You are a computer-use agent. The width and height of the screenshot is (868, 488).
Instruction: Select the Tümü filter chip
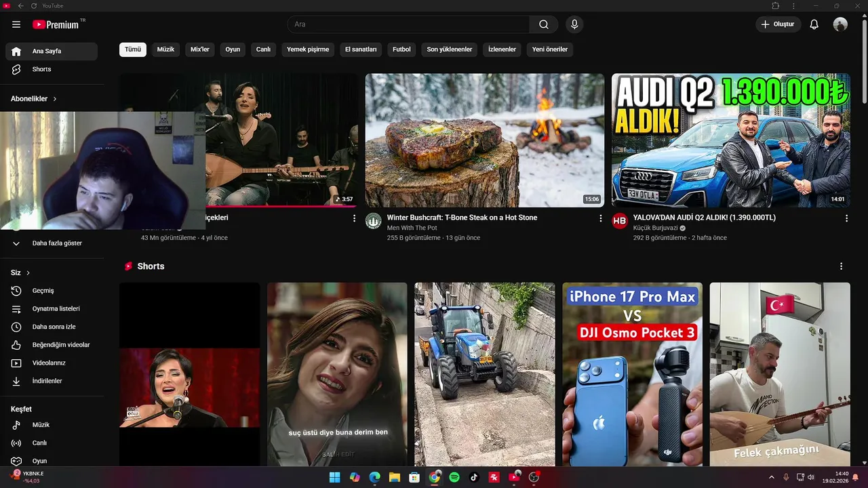point(133,49)
